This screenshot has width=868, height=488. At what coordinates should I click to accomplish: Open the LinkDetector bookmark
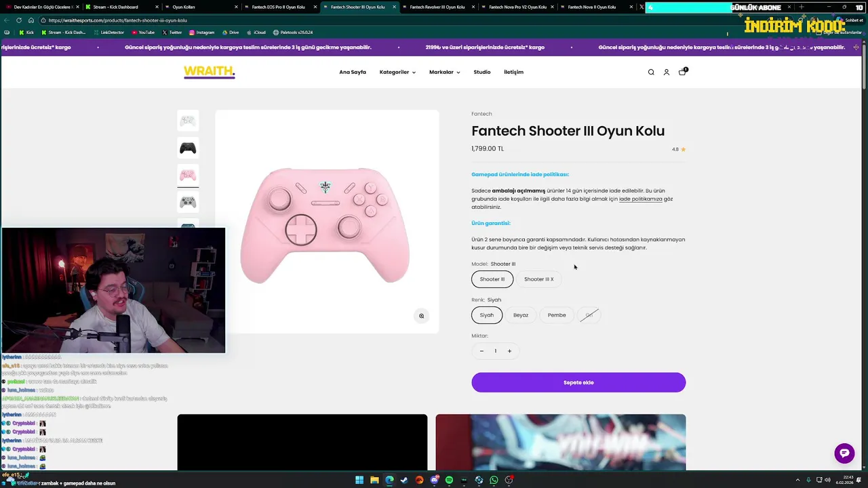108,33
